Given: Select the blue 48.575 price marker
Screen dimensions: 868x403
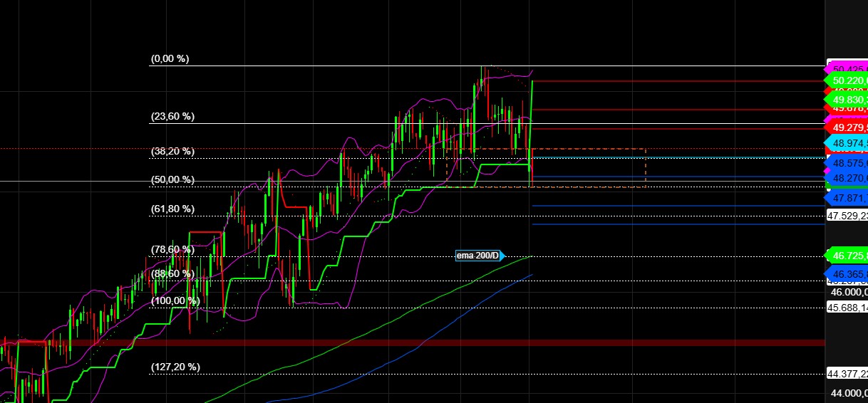Looking at the screenshot, I should coord(847,164).
